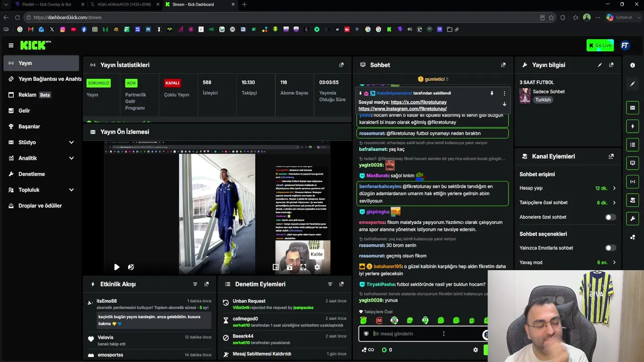644x362 pixels.
Task: Edit stream info with the Yayın bilgisi pencil icon
Action: click(x=599, y=65)
